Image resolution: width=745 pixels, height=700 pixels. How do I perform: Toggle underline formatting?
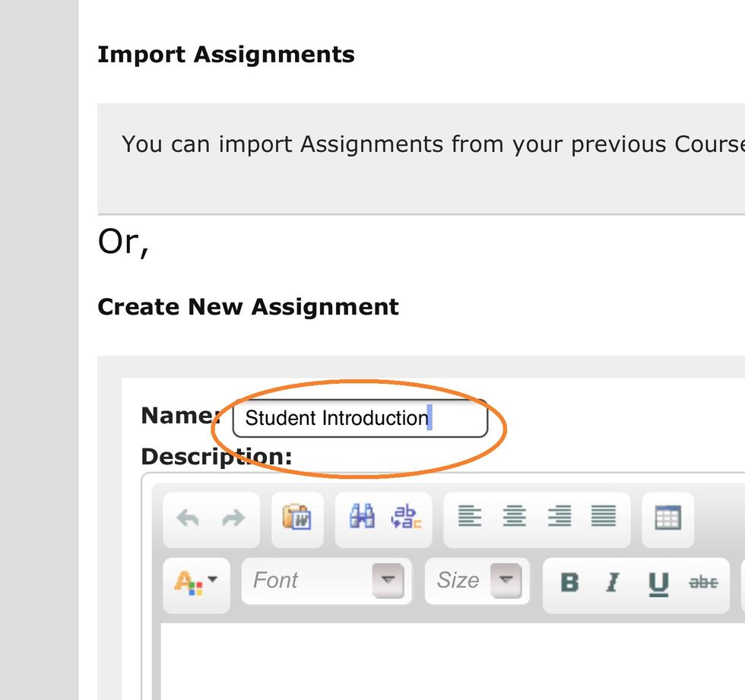tap(658, 584)
